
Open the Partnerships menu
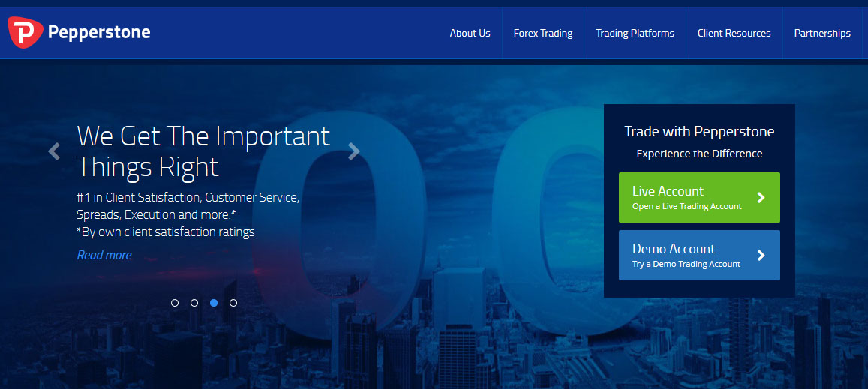822,33
